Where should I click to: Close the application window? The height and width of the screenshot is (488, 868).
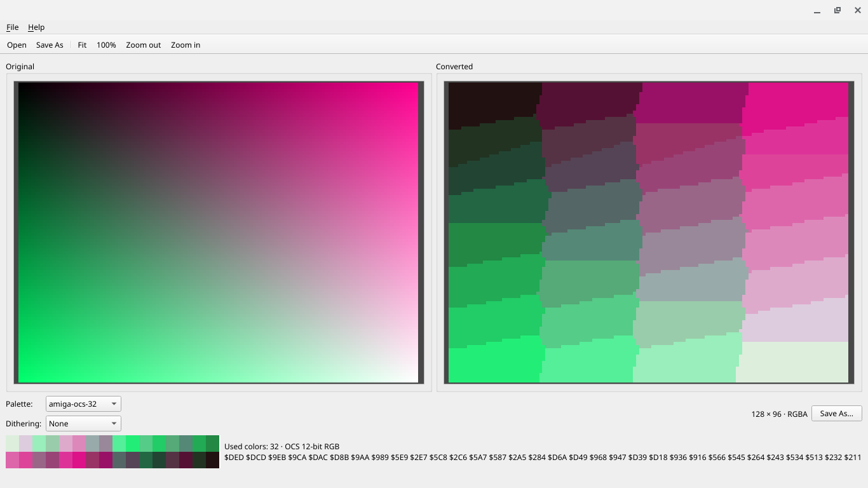pos(858,10)
